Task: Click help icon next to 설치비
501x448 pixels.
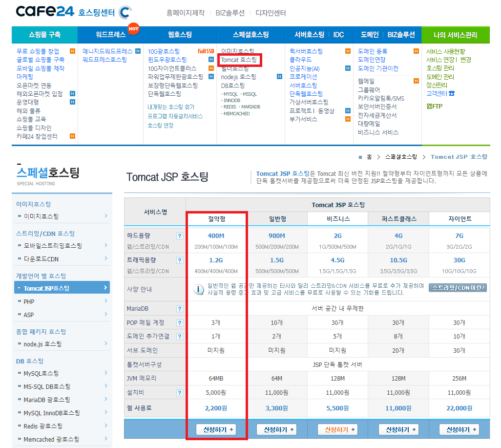Action: click(x=180, y=393)
